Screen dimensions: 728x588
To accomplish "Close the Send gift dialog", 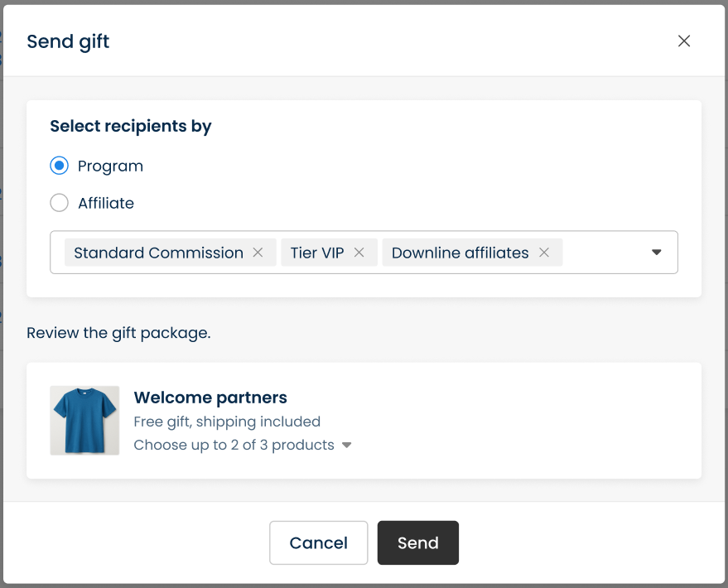I will pyautogui.click(x=684, y=41).
